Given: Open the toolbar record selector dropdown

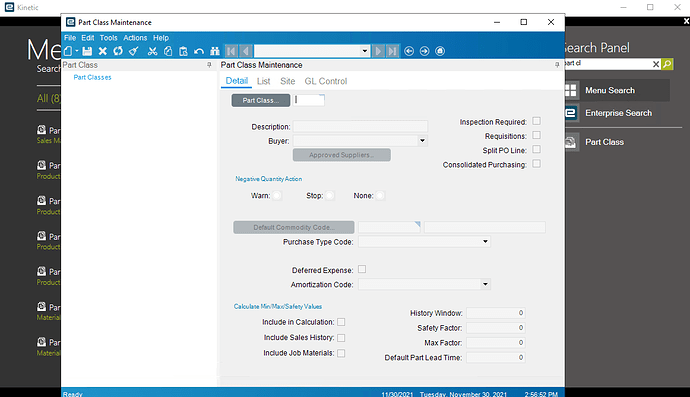Looking at the screenshot, I should pos(364,51).
